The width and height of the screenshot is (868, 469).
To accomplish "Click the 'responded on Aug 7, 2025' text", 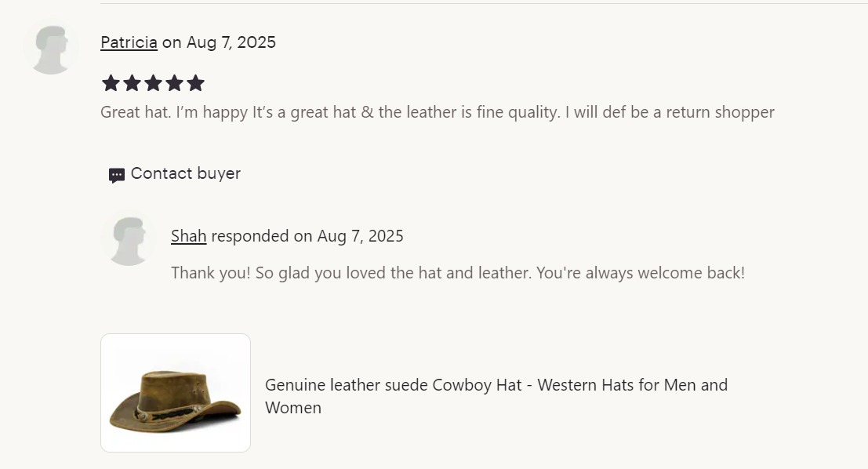I will 307,236.
